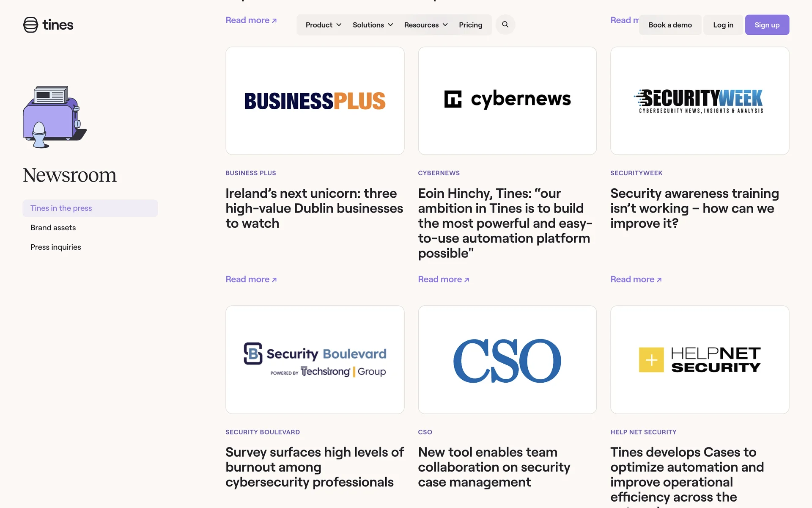Open the CSO logo card

[x=507, y=359]
